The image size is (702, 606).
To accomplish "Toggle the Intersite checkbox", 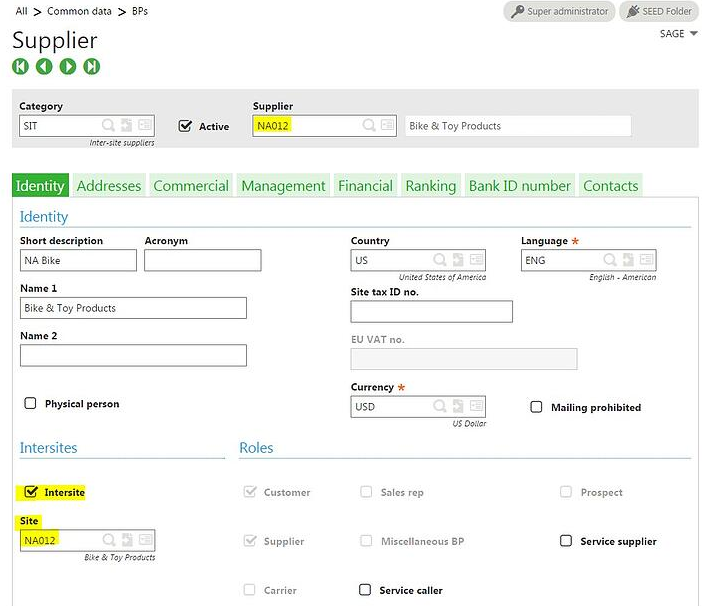I will pyautogui.click(x=31, y=492).
